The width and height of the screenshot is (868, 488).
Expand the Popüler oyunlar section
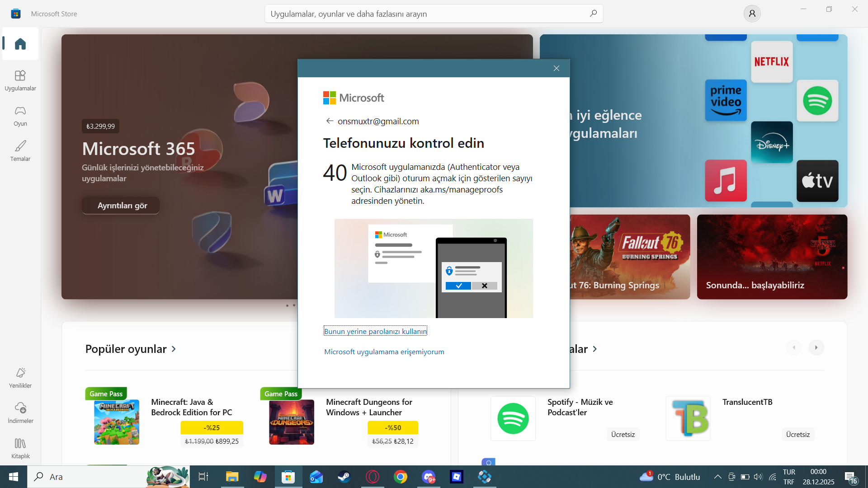[x=131, y=349]
